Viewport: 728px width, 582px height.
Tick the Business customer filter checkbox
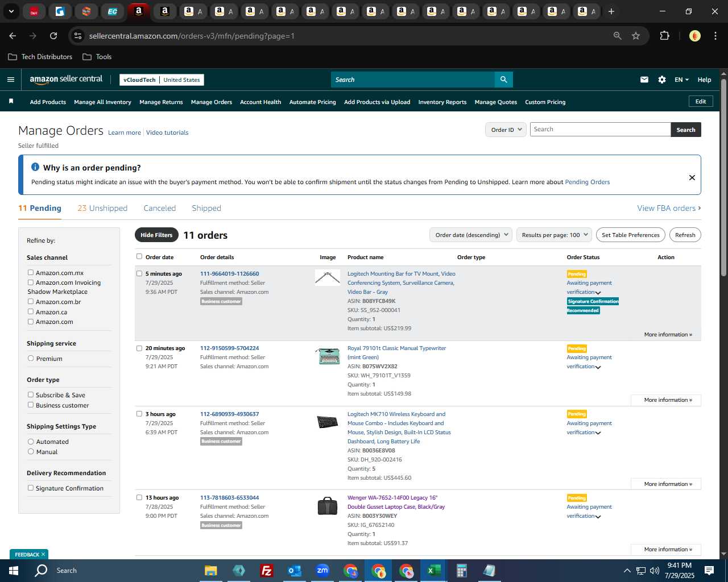[x=31, y=405]
